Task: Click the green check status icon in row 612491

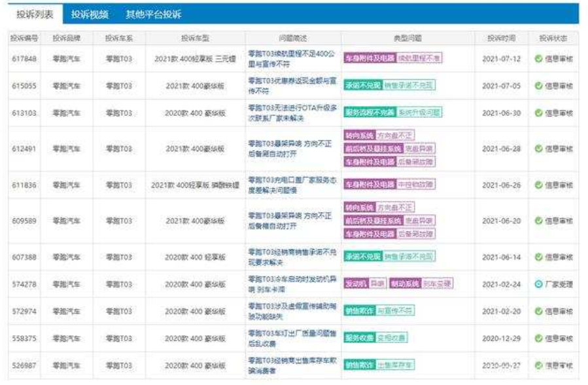Action: [538, 149]
